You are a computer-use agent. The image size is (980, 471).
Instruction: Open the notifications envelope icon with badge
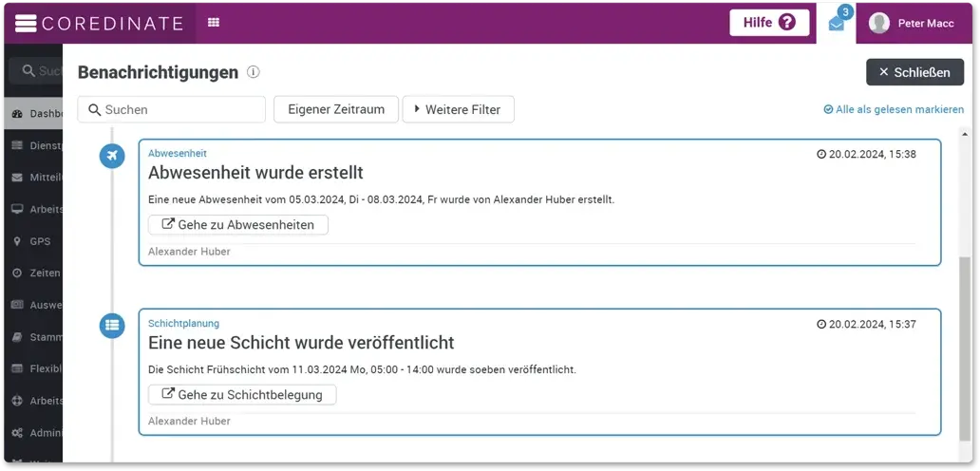coord(837,23)
